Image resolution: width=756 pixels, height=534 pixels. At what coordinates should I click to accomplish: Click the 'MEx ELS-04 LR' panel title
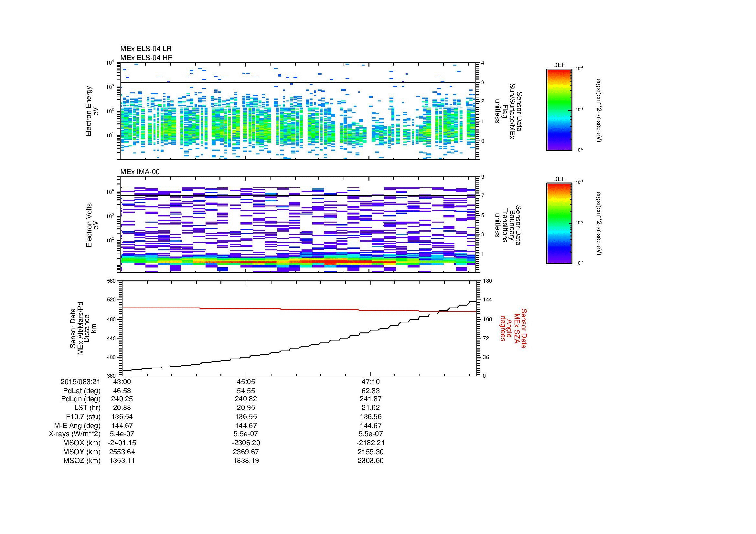146,49
